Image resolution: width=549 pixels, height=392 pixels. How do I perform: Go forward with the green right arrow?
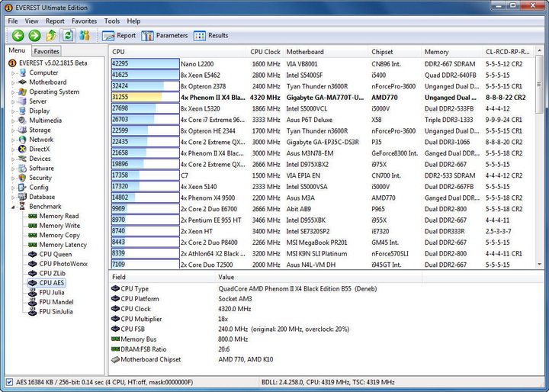pos(34,35)
